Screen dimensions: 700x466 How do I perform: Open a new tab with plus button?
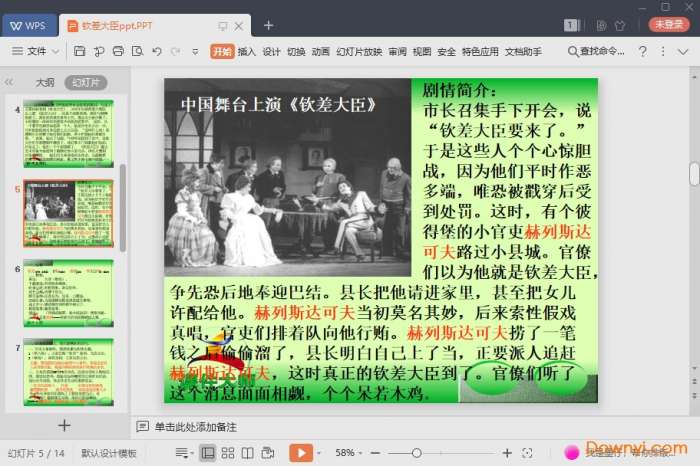(268, 25)
